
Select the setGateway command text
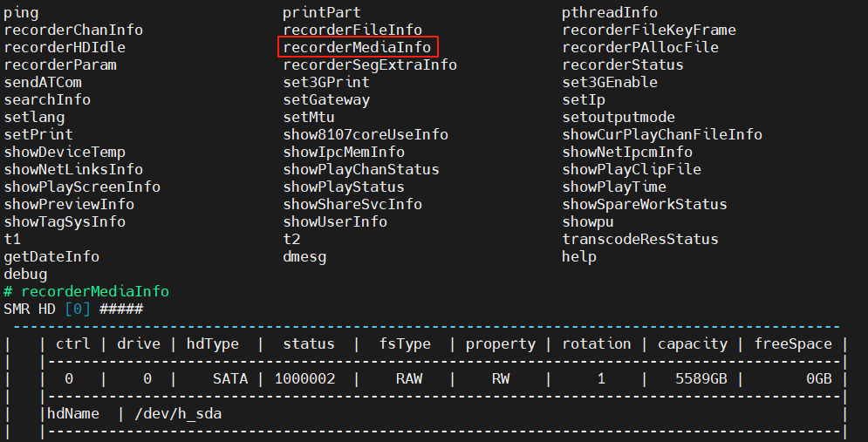point(326,100)
